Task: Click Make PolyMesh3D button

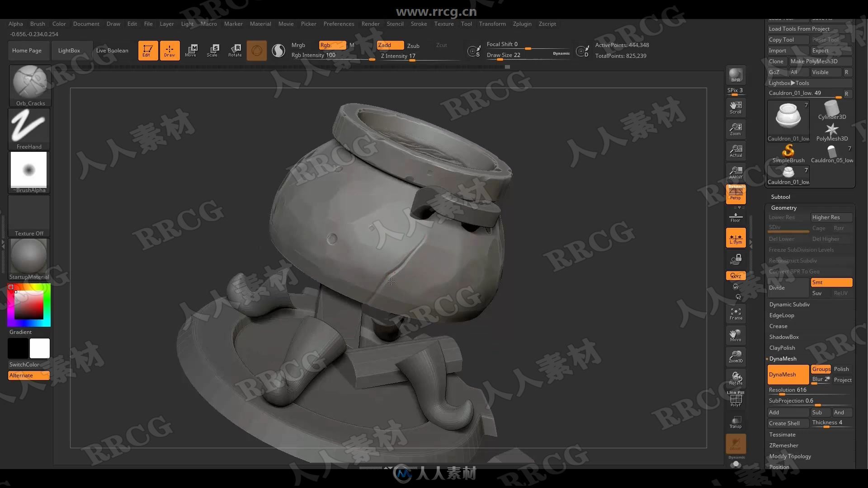Action: [820, 61]
